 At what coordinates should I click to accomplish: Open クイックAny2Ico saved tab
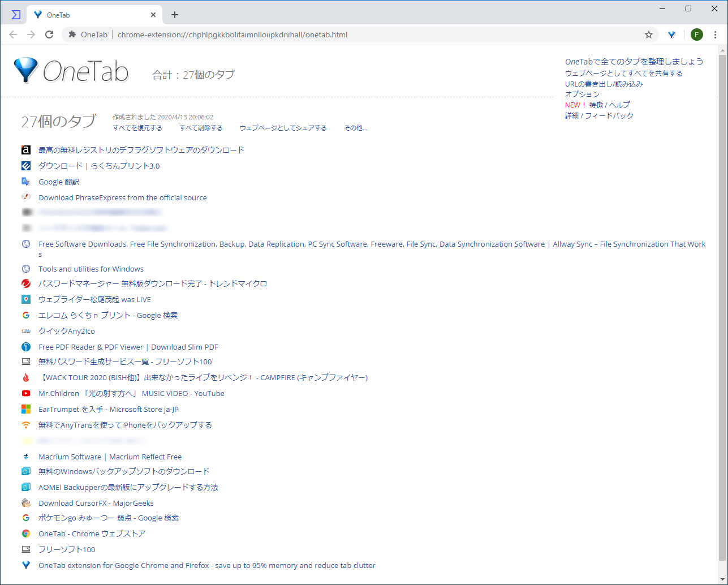click(67, 331)
